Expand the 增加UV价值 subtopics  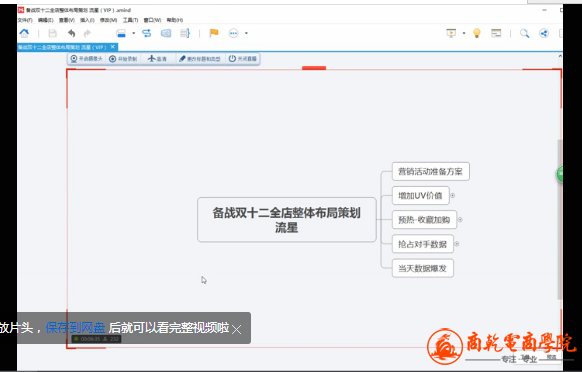coord(453,196)
